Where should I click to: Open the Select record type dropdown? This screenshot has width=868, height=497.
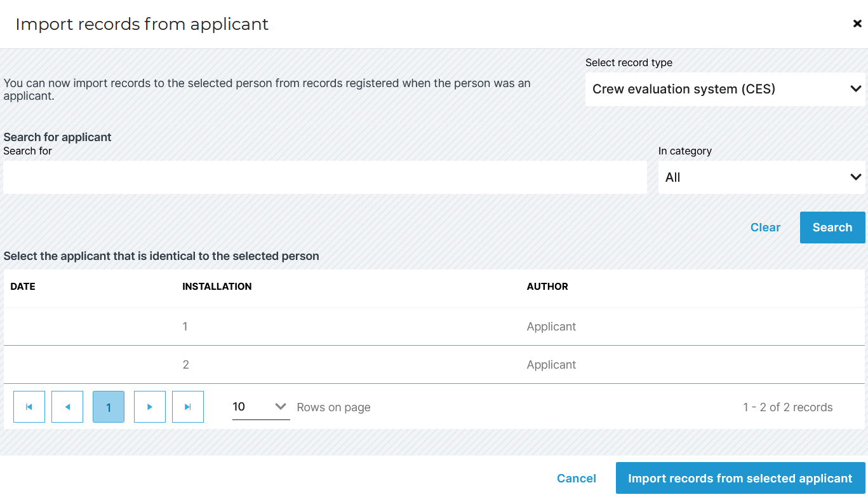coord(724,89)
